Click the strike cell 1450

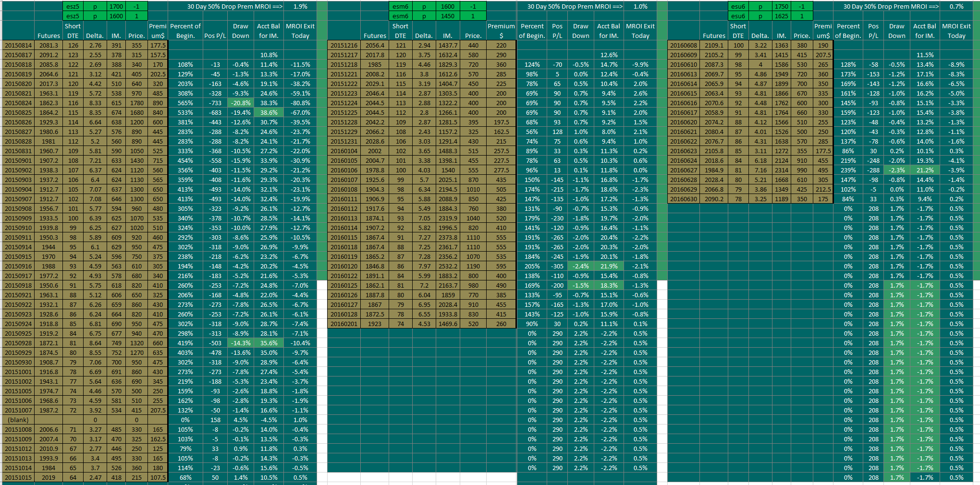447,16
